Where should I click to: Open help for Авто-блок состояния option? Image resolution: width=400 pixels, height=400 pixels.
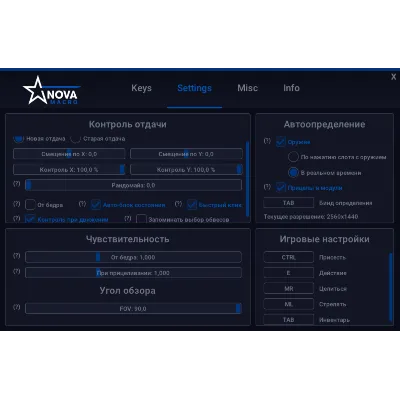click(x=82, y=204)
